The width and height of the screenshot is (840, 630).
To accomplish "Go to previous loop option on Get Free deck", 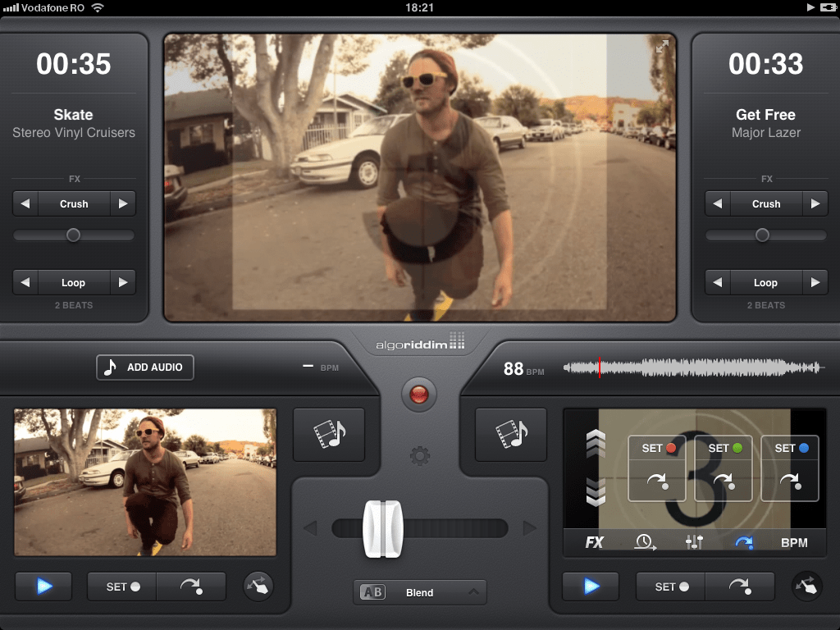I will (x=717, y=282).
